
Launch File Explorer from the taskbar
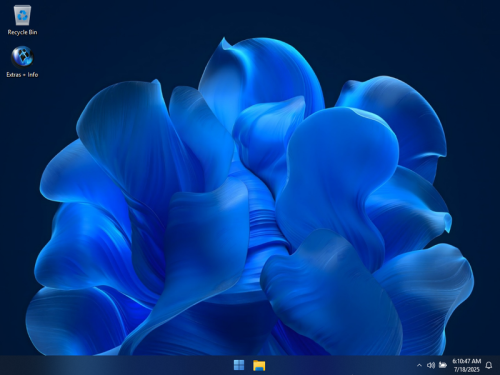[259, 365]
